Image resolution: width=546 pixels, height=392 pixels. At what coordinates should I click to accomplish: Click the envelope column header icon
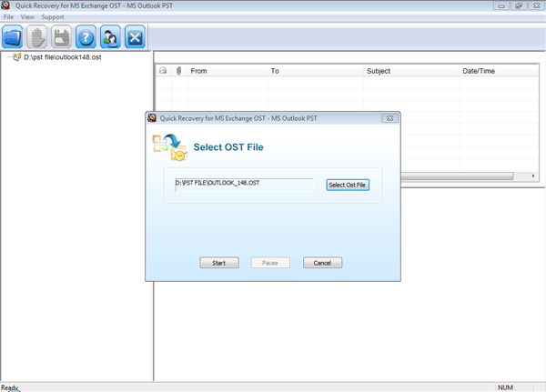(x=163, y=71)
